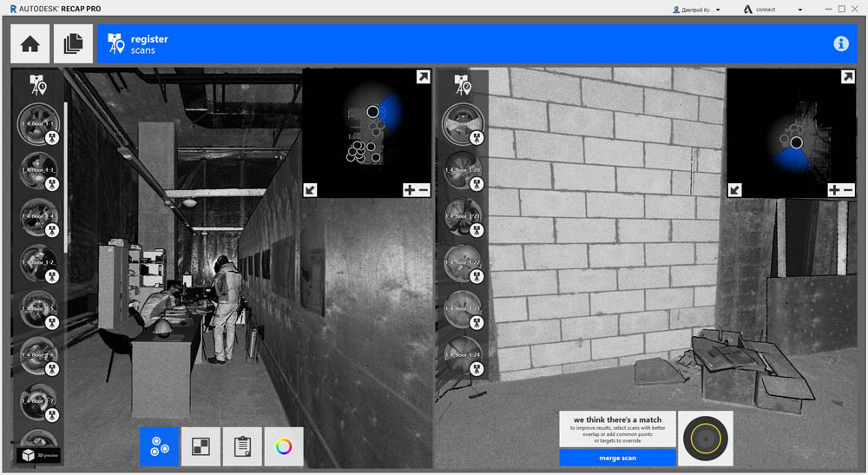Click tripod badge on scan 1_4_floor_1-7
868x475 pixels.
click(x=52, y=415)
